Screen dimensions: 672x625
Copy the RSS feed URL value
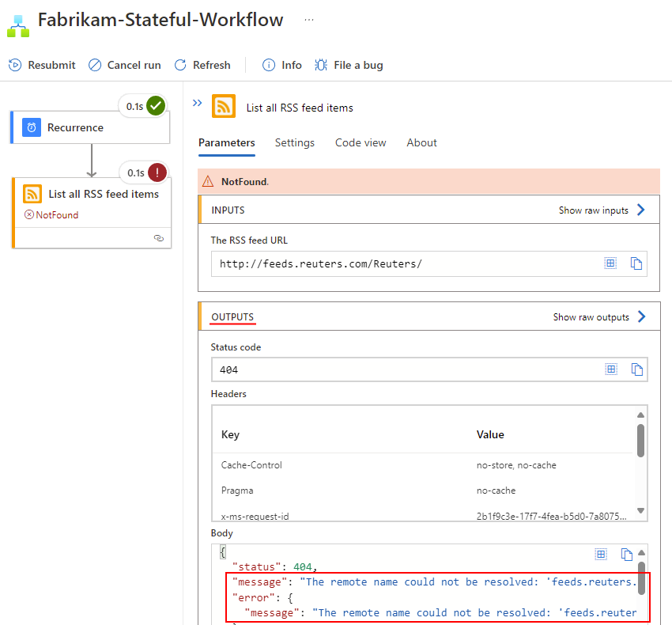tap(637, 263)
